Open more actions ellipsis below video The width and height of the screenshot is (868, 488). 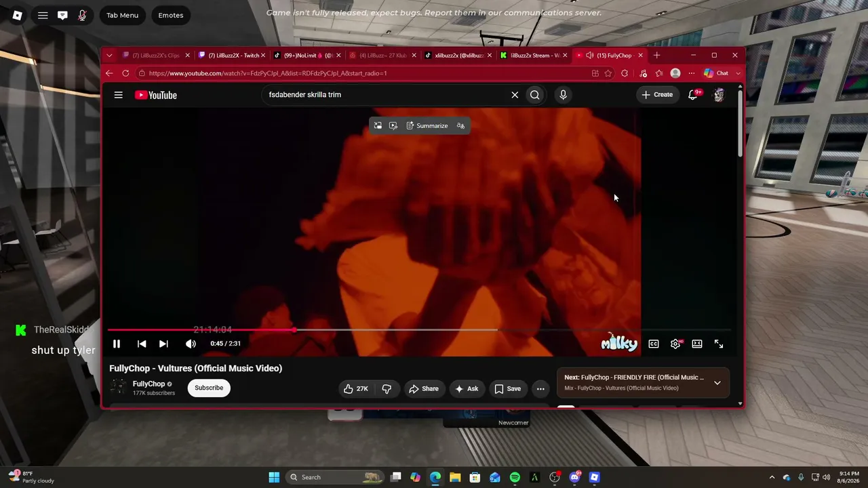[540, 388]
